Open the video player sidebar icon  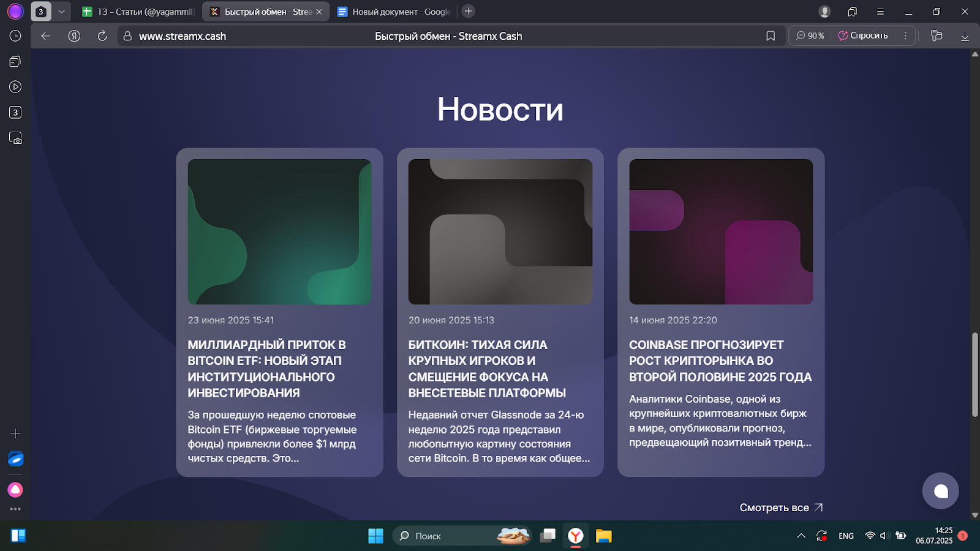[x=15, y=87]
